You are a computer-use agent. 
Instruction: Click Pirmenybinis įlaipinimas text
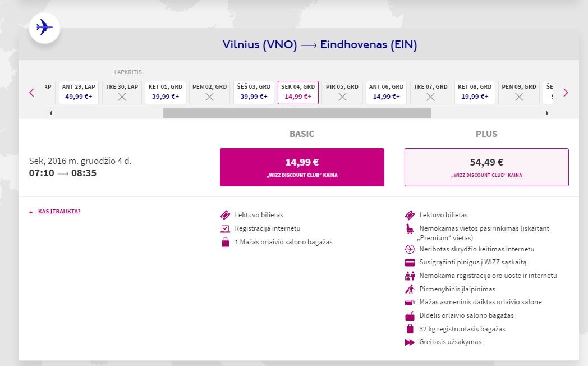(x=457, y=289)
